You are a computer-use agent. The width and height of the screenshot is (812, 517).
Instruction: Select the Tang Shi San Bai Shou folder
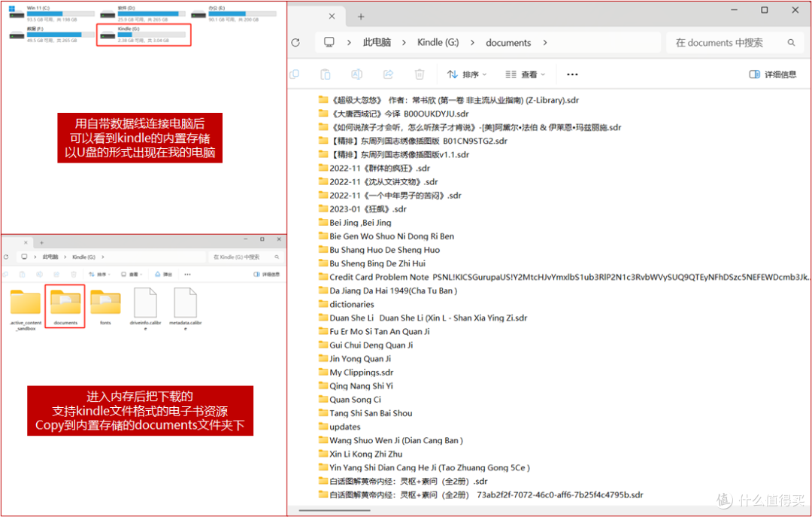365,413
